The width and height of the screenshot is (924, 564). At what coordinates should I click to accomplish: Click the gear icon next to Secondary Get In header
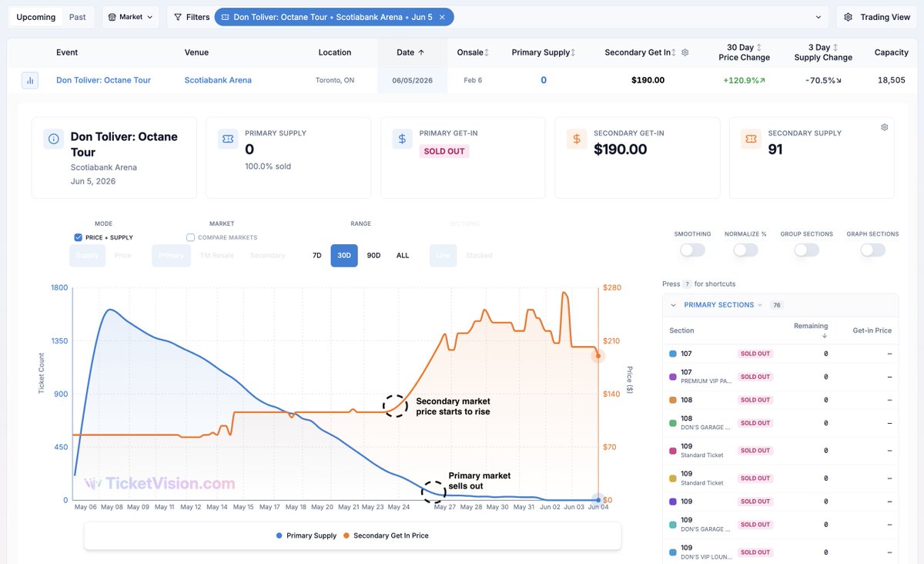(685, 52)
